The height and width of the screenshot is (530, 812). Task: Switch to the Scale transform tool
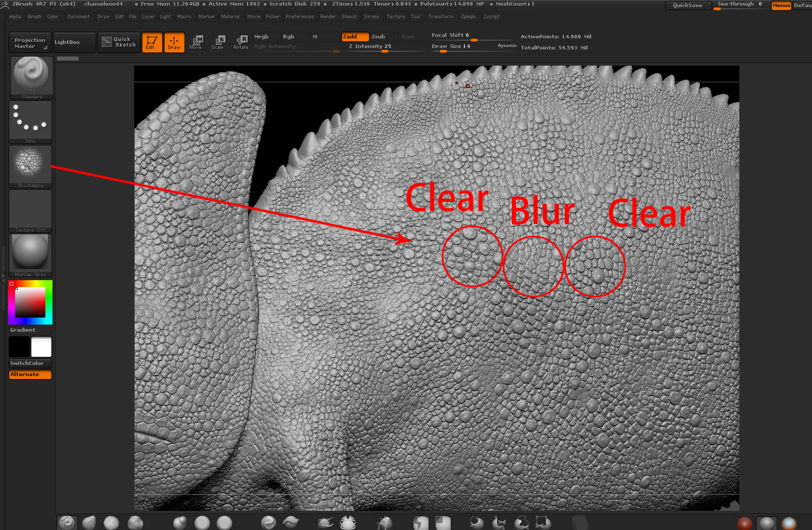[x=218, y=42]
